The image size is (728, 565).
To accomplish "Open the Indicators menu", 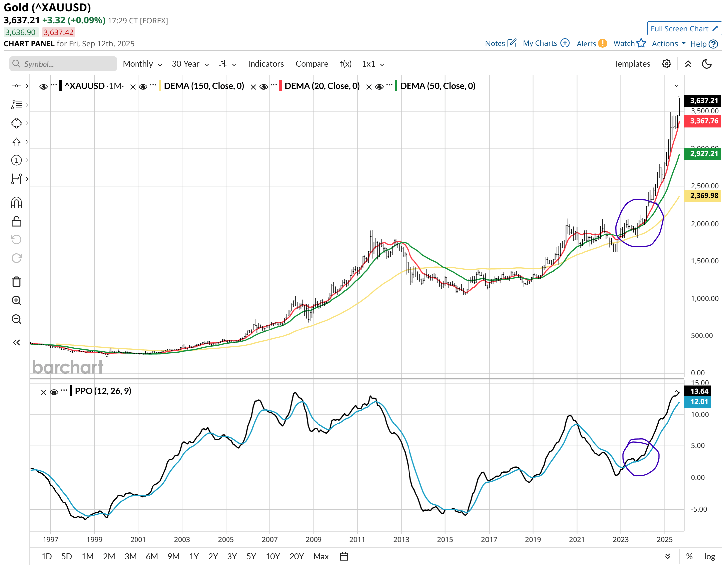I will [x=266, y=64].
